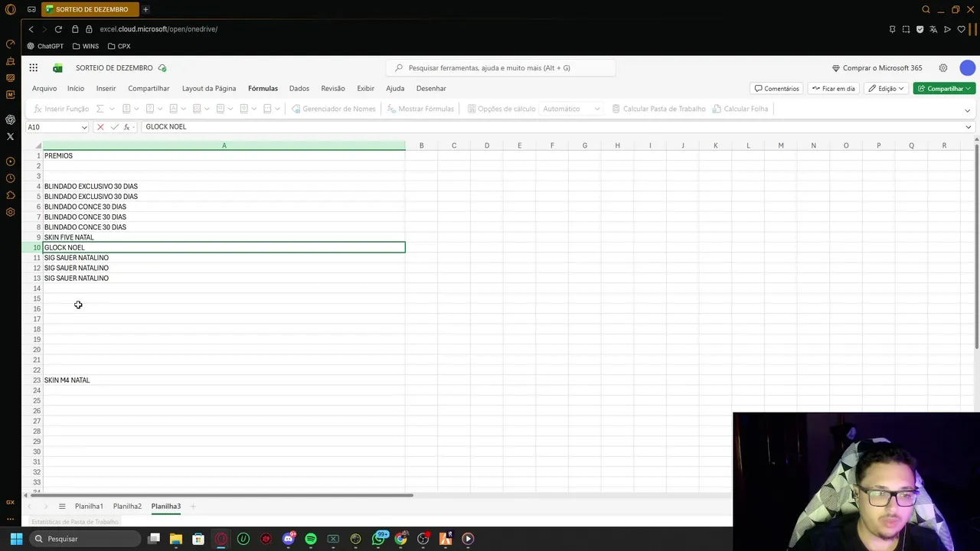Toggle Mostrar Fórmulas
This screenshot has height=551, width=980.
[x=420, y=109]
